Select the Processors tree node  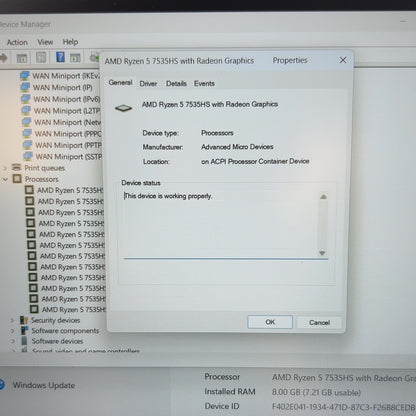(x=42, y=179)
